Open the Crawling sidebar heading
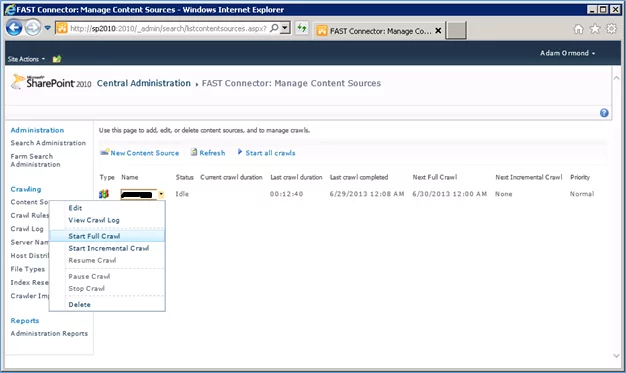 coord(26,189)
